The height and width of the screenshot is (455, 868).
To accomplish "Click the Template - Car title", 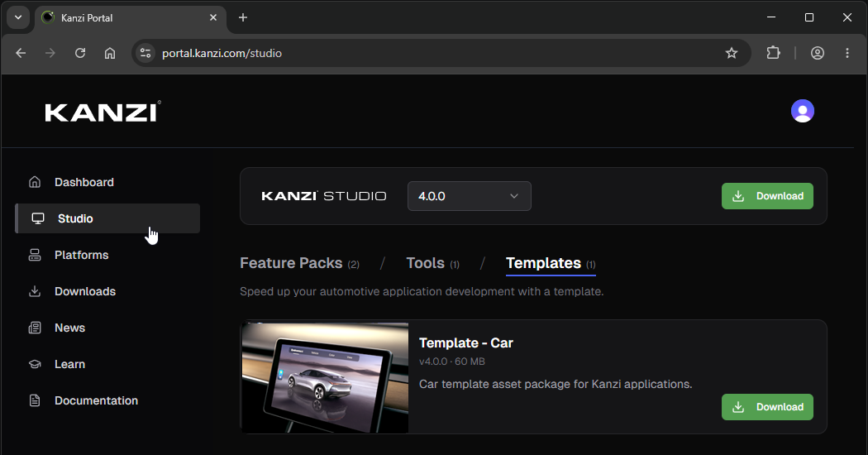I will click(x=465, y=343).
